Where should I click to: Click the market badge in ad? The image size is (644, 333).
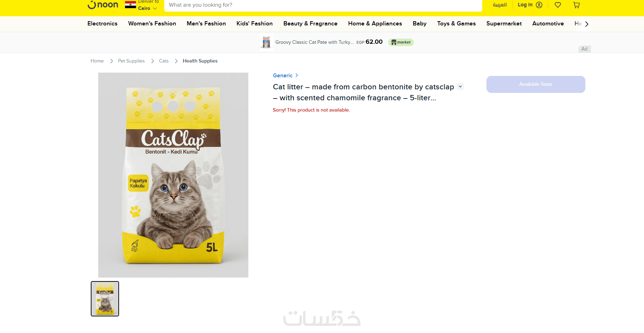click(x=401, y=42)
